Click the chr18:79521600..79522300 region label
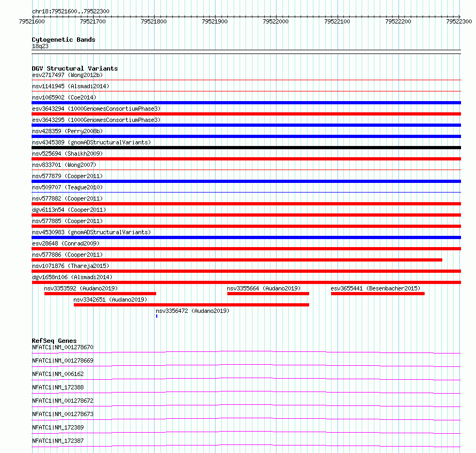Screen dimensions: 476x453 point(71,11)
